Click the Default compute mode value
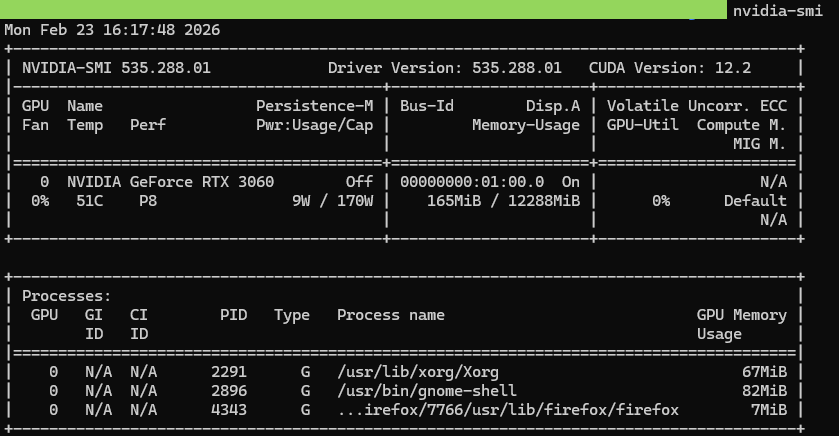 (755, 201)
